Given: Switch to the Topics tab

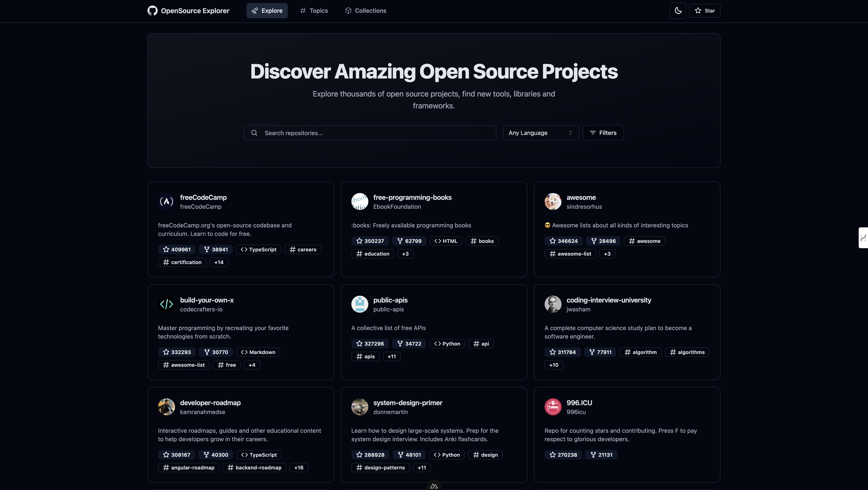Looking at the screenshot, I should click(314, 10).
